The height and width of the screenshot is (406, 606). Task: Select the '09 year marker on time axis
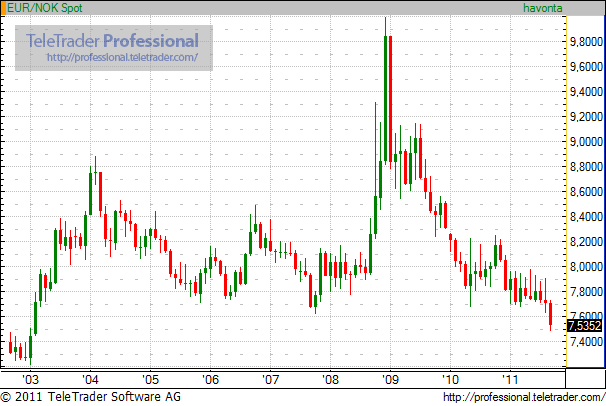[x=390, y=380]
